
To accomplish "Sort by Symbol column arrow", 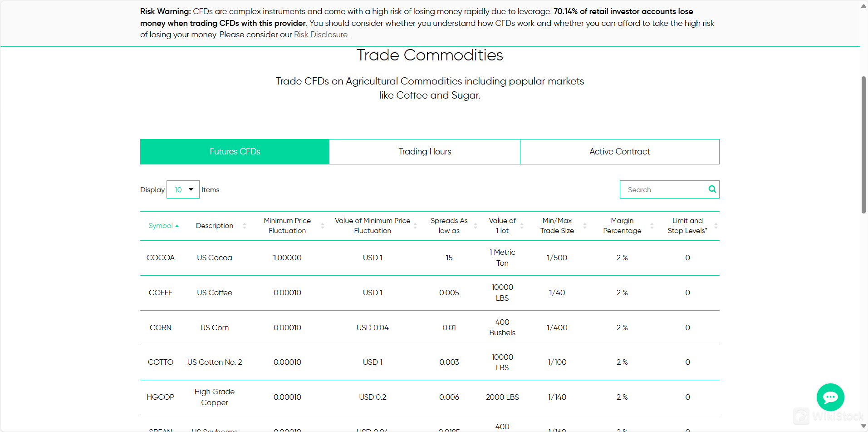I will (177, 226).
